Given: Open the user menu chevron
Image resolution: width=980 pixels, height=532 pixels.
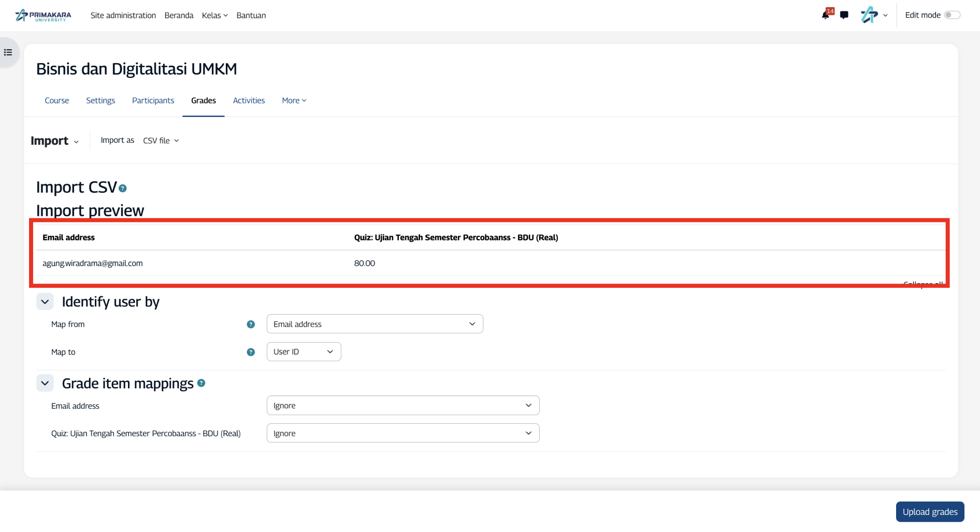Looking at the screenshot, I should (x=885, y=16).
